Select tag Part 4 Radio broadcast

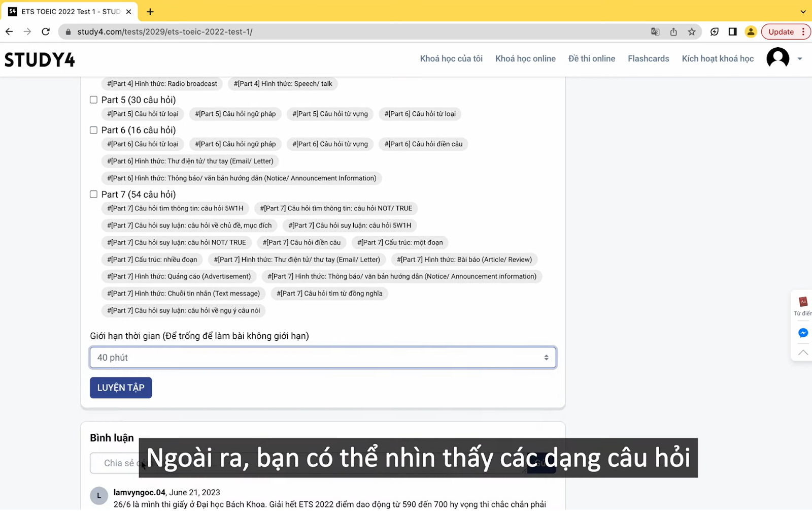click(162, 84)
